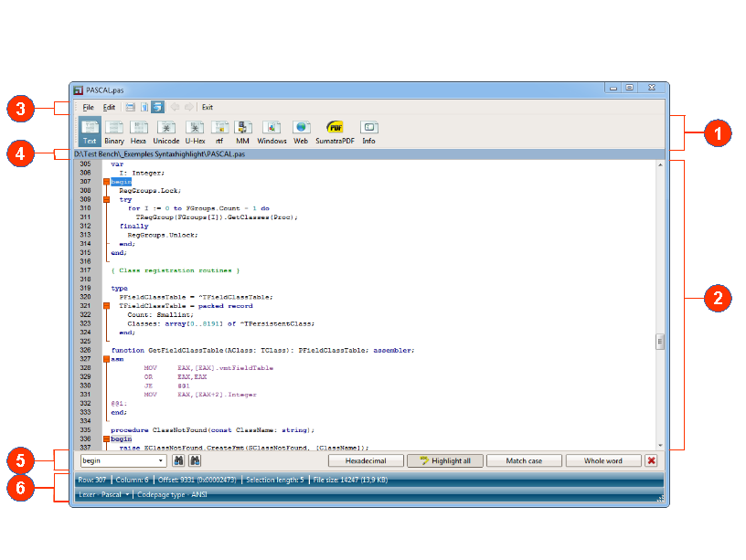Click the selected 'begin' word on line 307
746x560 pixels.
point(121,182)
